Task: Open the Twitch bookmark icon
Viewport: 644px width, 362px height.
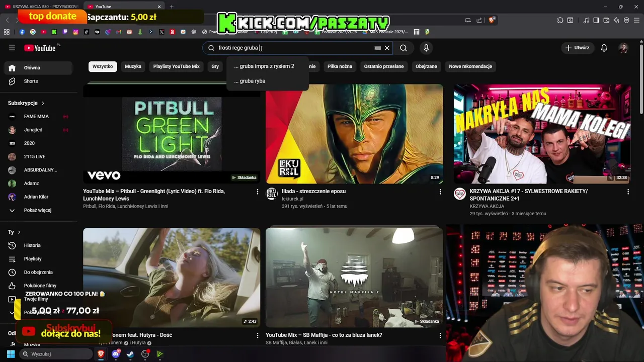Action: 65,32
